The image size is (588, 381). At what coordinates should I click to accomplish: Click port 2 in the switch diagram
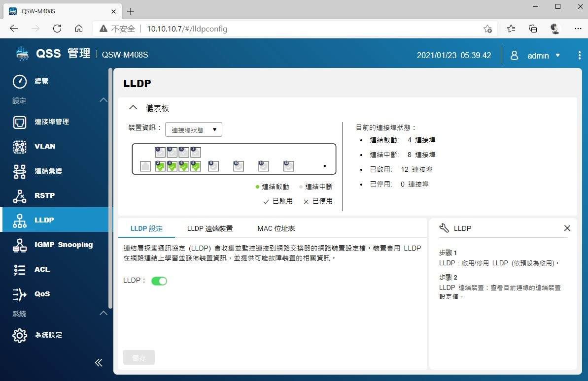tap(160, 166)
